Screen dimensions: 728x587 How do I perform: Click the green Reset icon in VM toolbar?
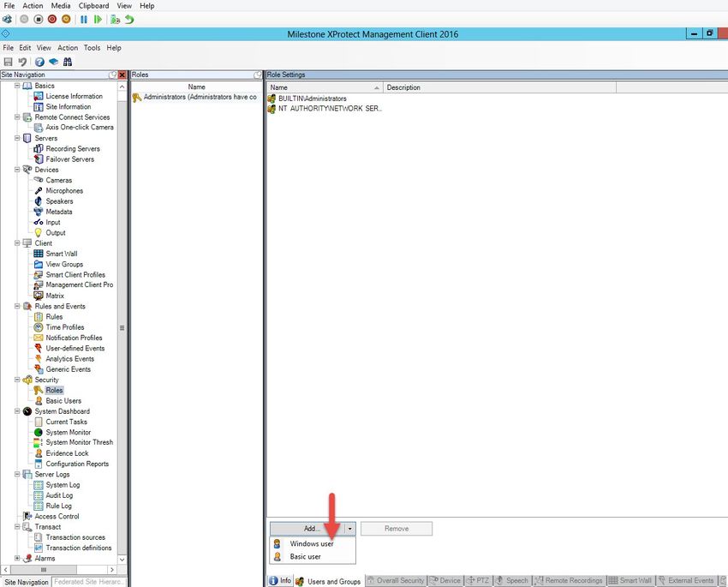pos(98,20)
